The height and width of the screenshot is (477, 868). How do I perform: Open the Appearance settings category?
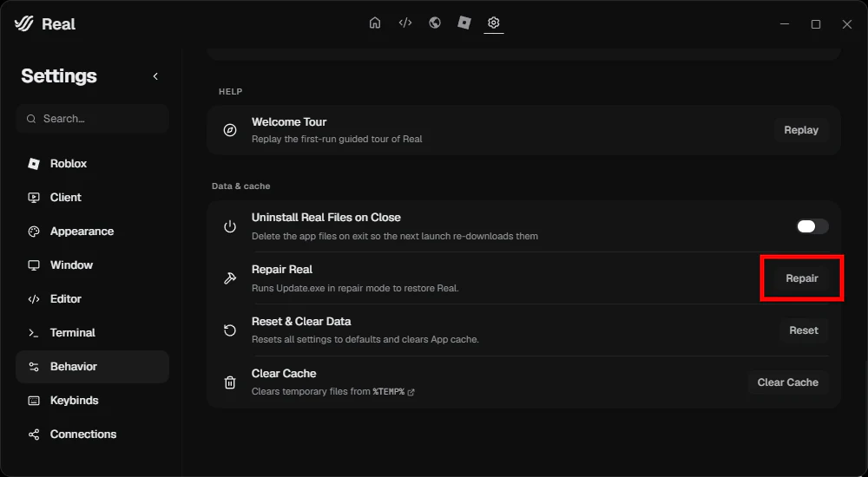tap(93, 232)
